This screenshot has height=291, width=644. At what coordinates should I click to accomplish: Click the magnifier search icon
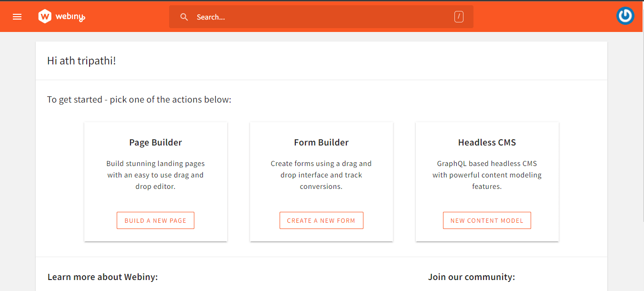click(184, 17)
